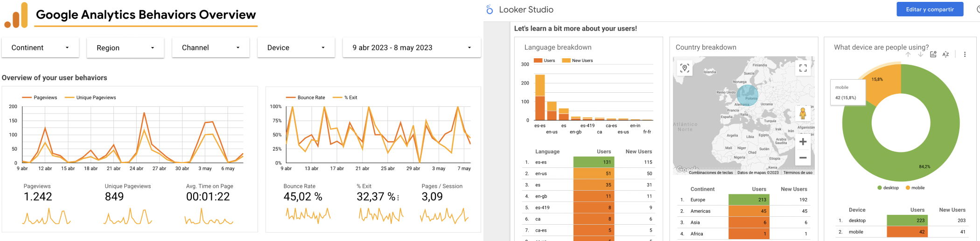Select the mobile row in device table
Viewport: 980px width, 241px height.
pos(902,232)
